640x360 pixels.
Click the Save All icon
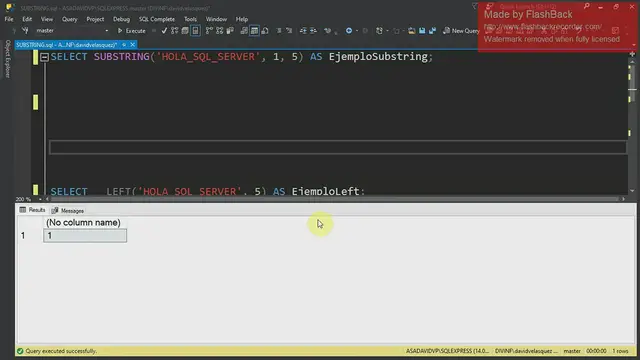click(432, 31)
